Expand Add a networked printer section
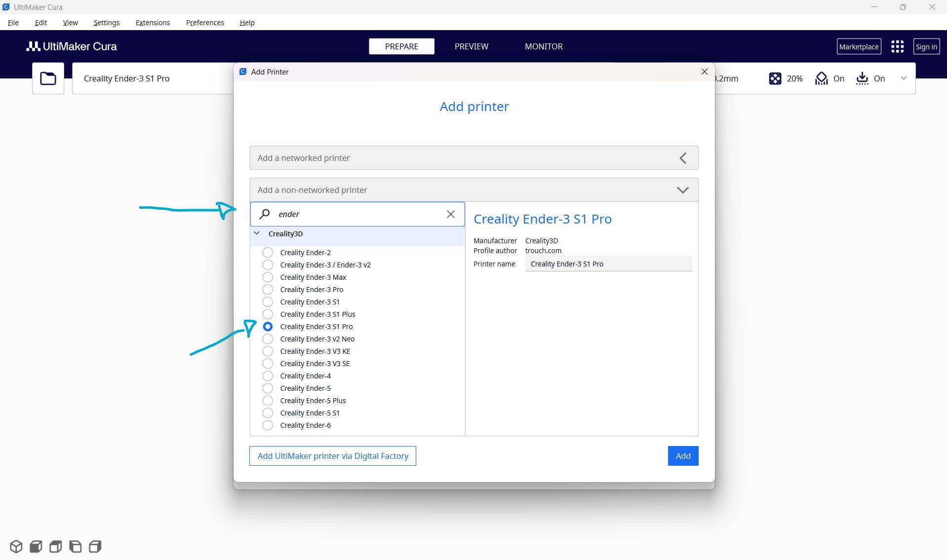 point(474,158)
